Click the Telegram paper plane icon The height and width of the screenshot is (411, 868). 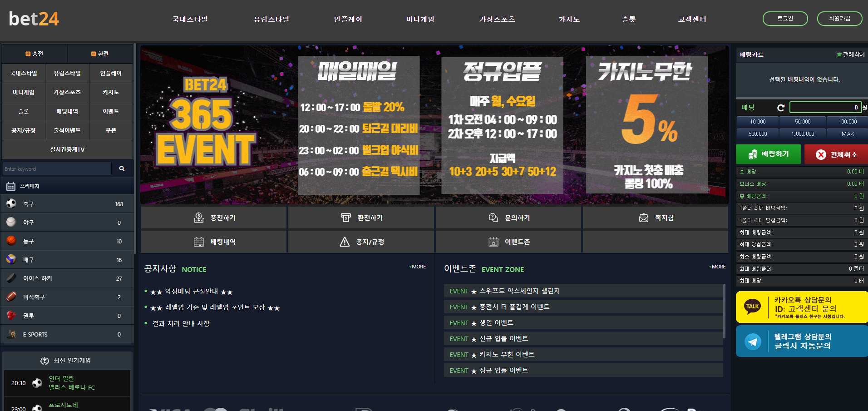click(x=753, y=342)
